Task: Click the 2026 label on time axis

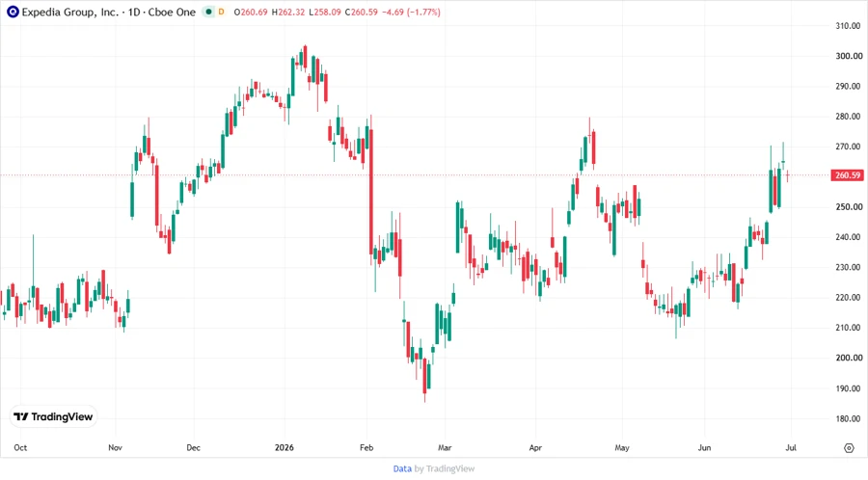Action: pos(285,447)
